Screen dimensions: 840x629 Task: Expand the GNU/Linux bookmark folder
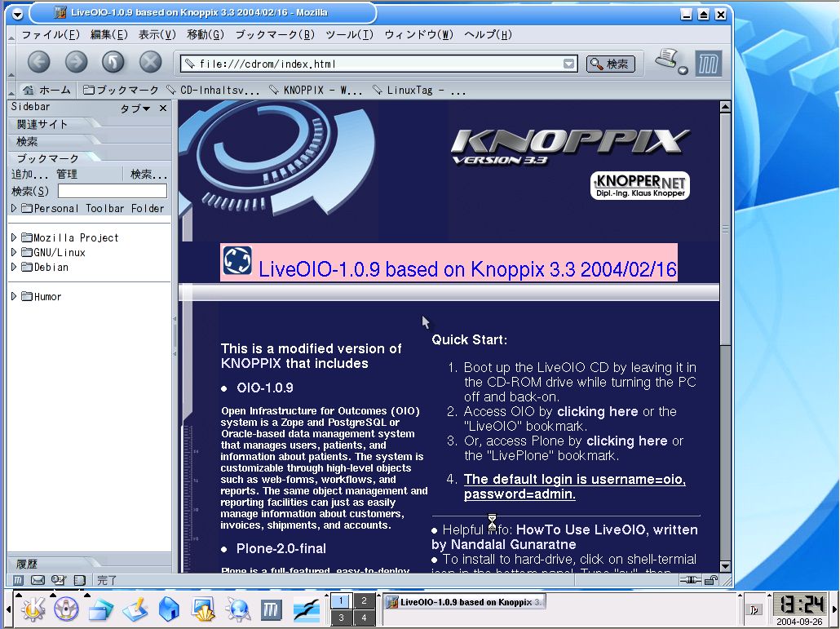(14, 252)
